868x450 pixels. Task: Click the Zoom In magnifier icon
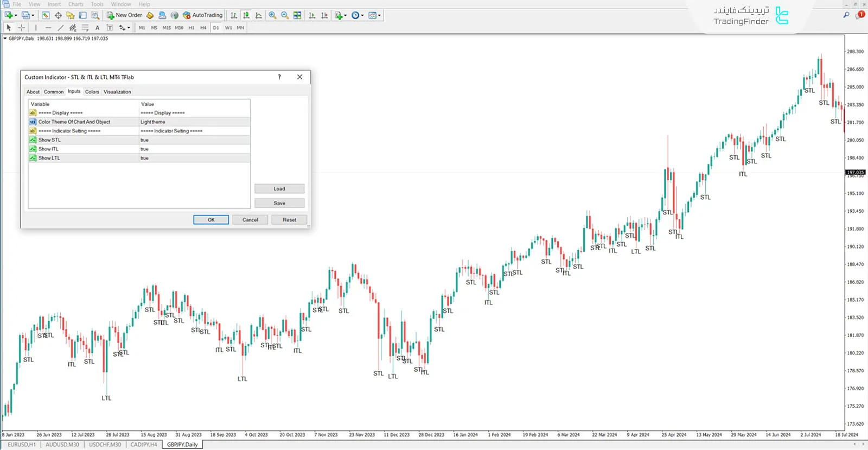click(x=272, y=15)
